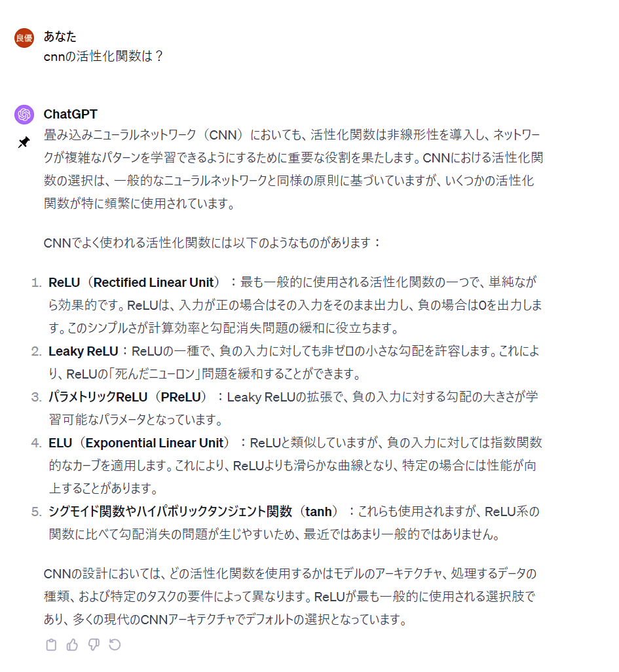The image size is (619, 672).
Task: Click the list number 1 marker
Action: (37, 283)
